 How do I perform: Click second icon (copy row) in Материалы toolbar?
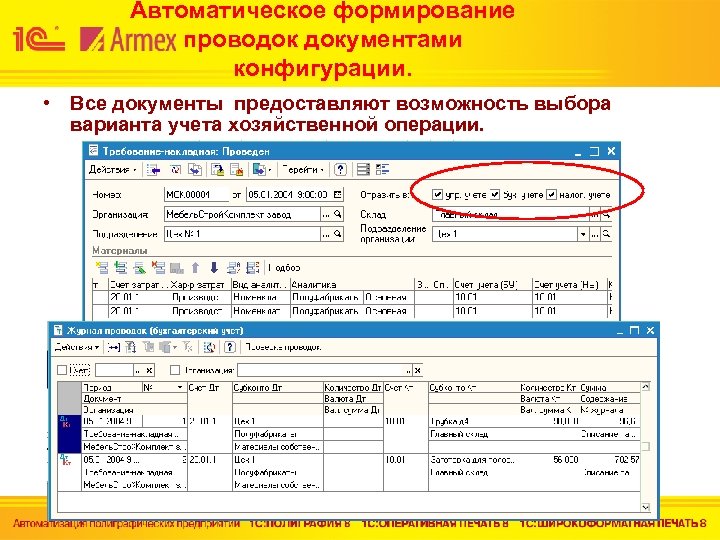[121, 267]
